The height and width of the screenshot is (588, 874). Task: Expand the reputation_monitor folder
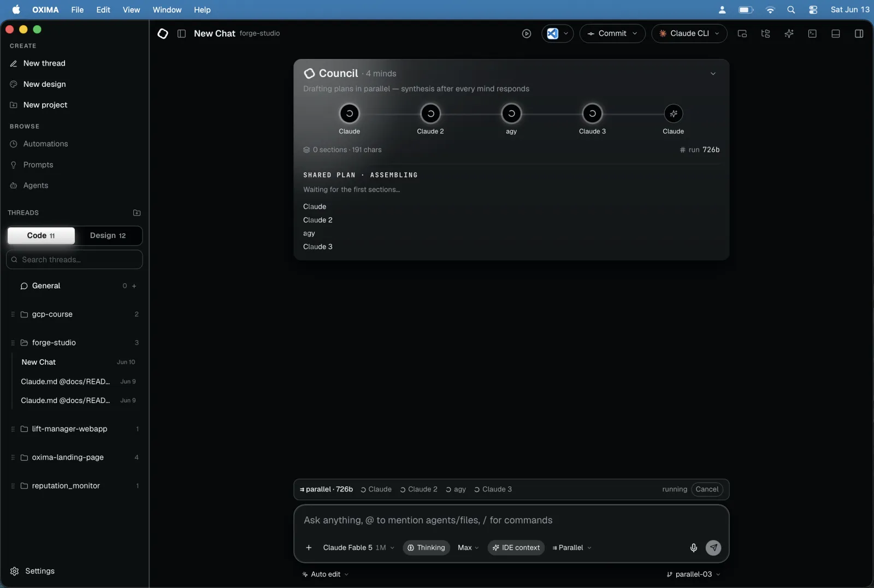click(x=74, y=486)
